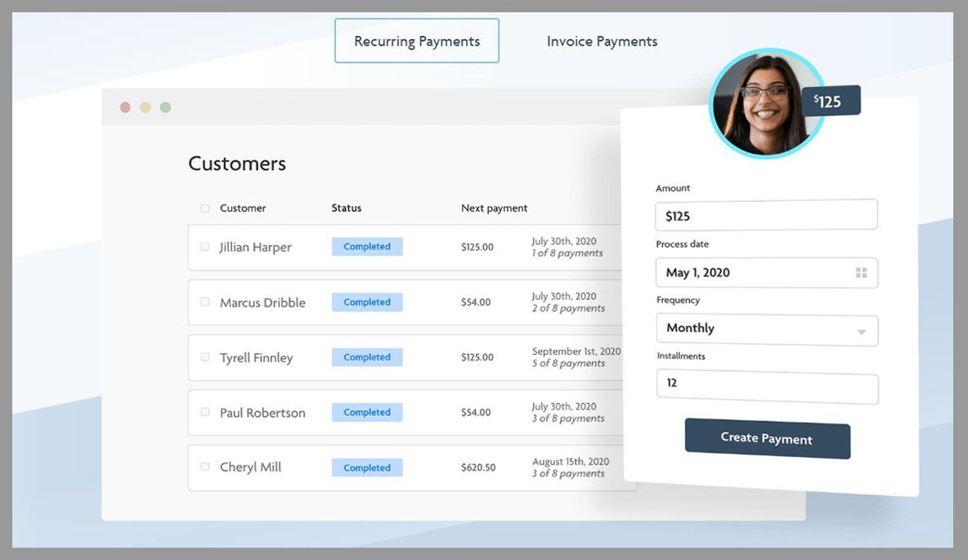Click Tyrell Finnley's Completed status badge
Viewport: 968px width, 560px height.
tap(367, 357)
